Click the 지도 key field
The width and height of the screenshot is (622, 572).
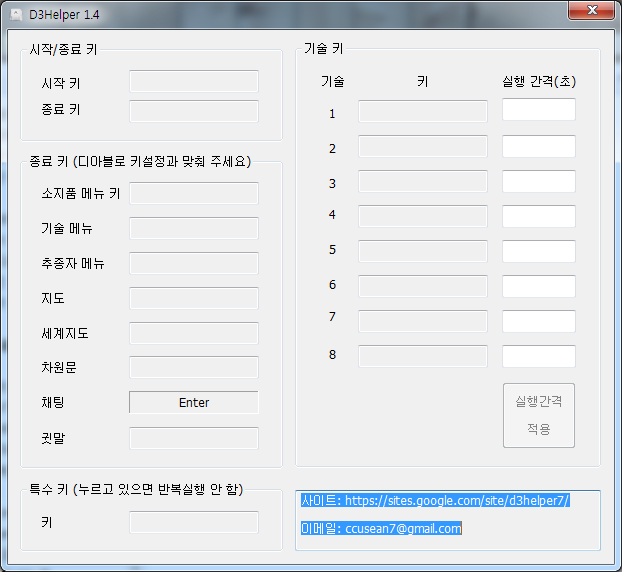coord(194,298)
